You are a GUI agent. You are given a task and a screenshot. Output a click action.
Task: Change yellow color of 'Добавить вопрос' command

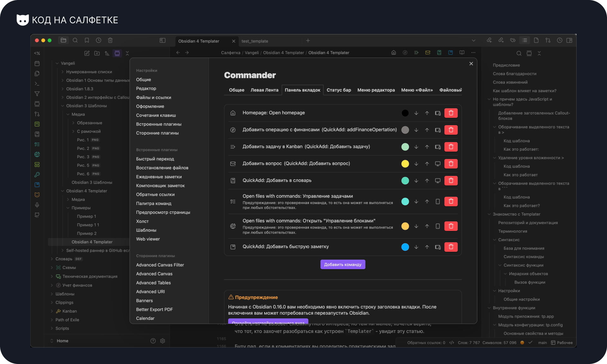point(405,164)
